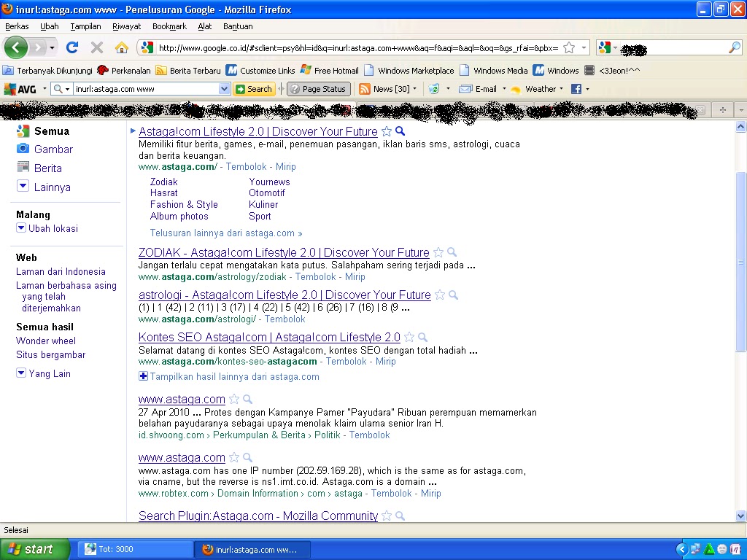747x560 pixels.
Task: Star the ZODIAK result
Action: pyautogui.click(x=438, y=252)
